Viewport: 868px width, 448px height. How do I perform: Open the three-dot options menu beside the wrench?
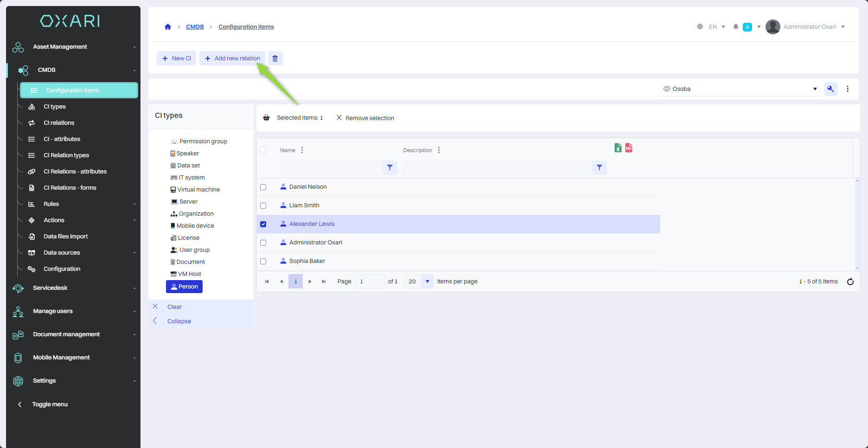tap(848, 89)
